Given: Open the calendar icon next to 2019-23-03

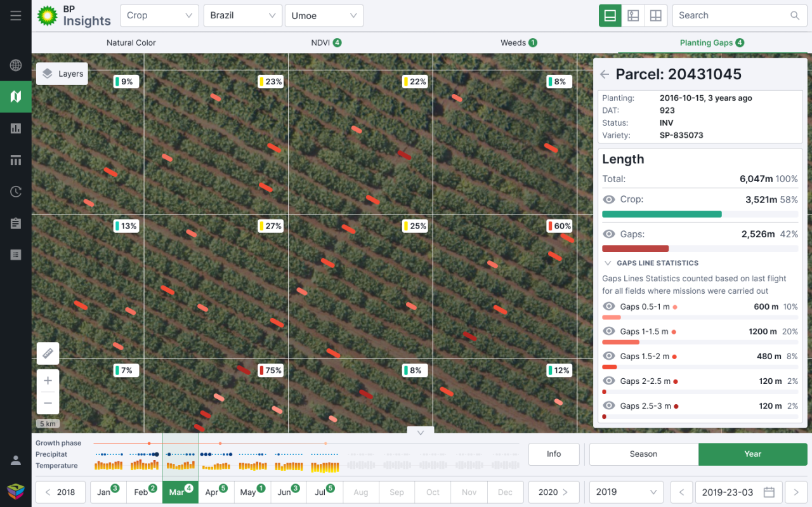Looking at the screenshot, I should 769,492.
